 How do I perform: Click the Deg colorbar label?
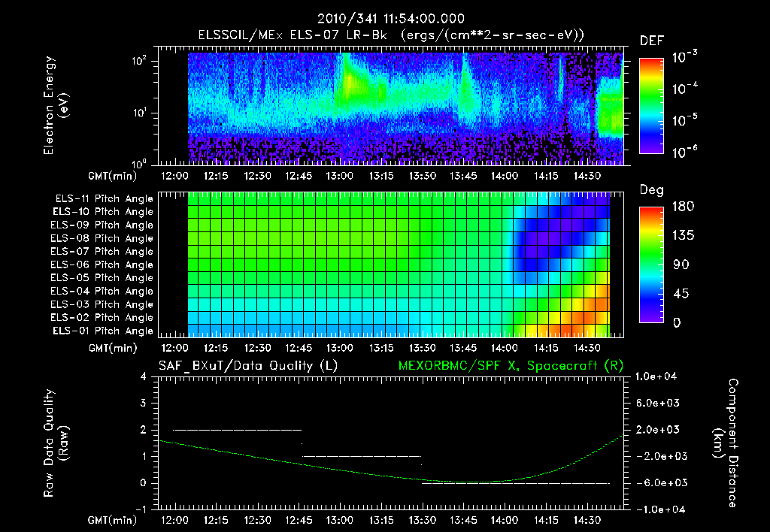coord(652,190)
